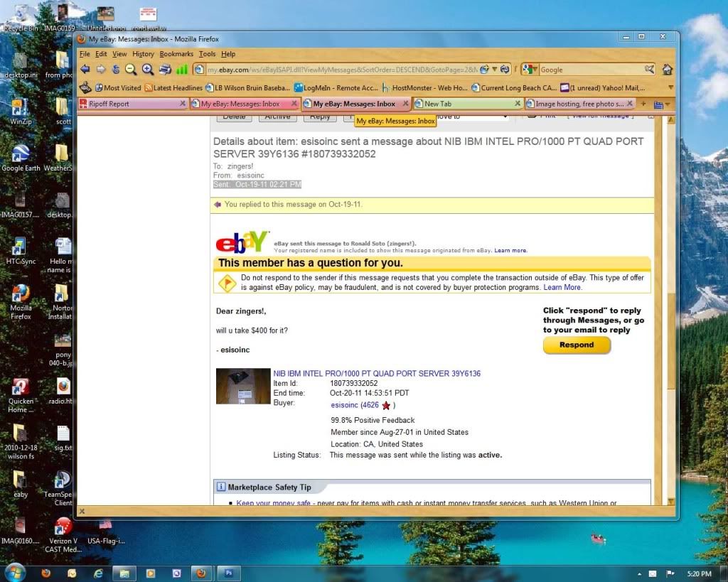Expand the bookmarks toolbar overflow arrow

(670, 87)
